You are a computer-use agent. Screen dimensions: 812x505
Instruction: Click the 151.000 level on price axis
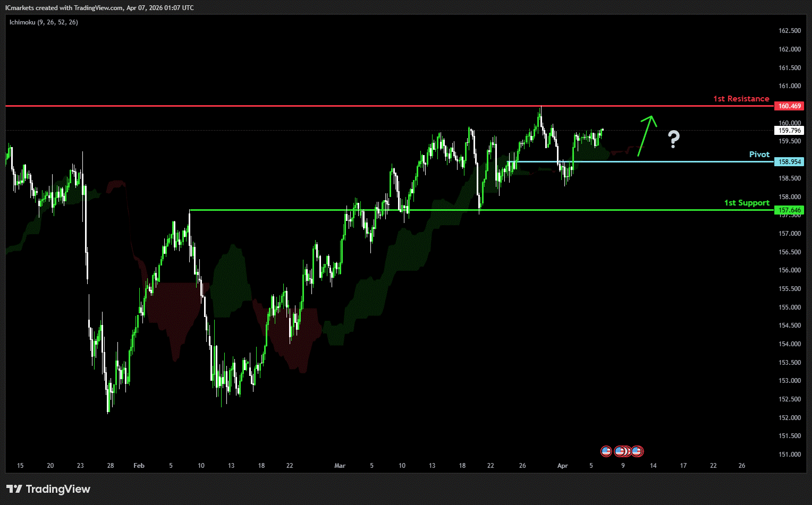coord(789,455)
